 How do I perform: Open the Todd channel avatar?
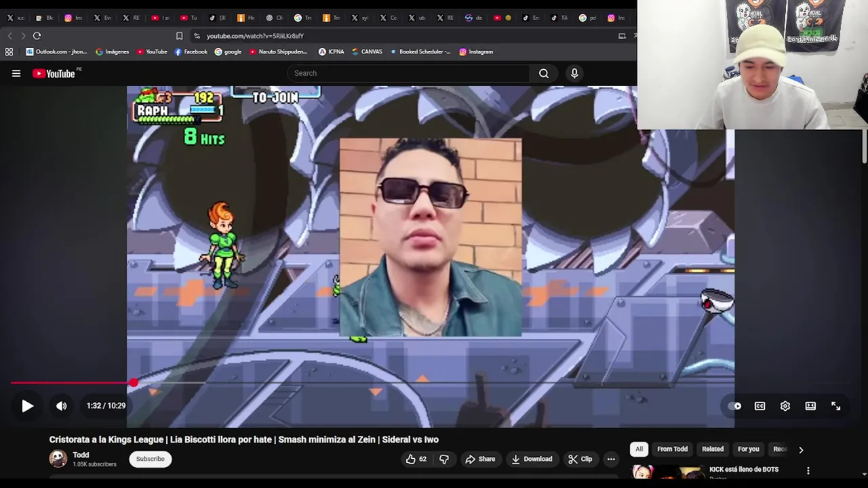58,459
